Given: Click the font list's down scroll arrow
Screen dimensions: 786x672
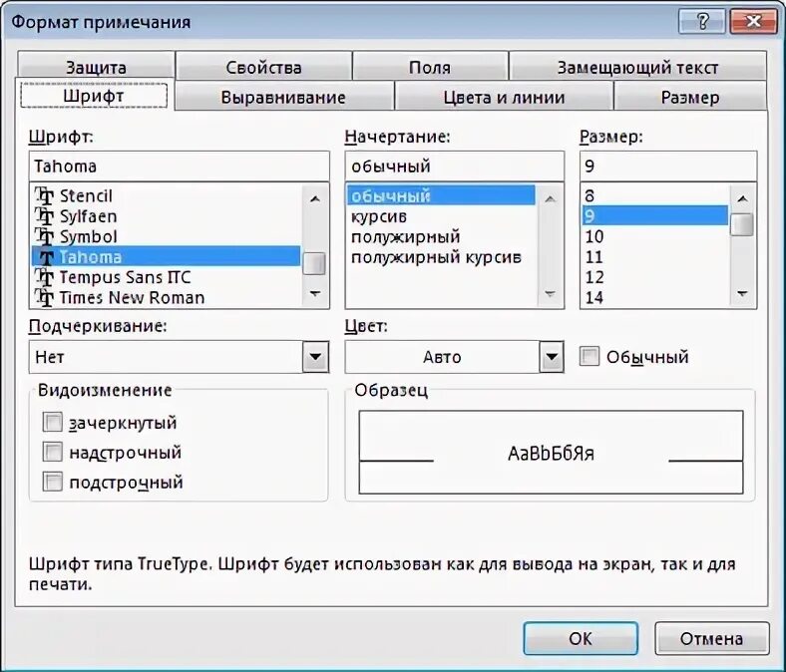Looking at the screenshot, I should tap(315, 293).
